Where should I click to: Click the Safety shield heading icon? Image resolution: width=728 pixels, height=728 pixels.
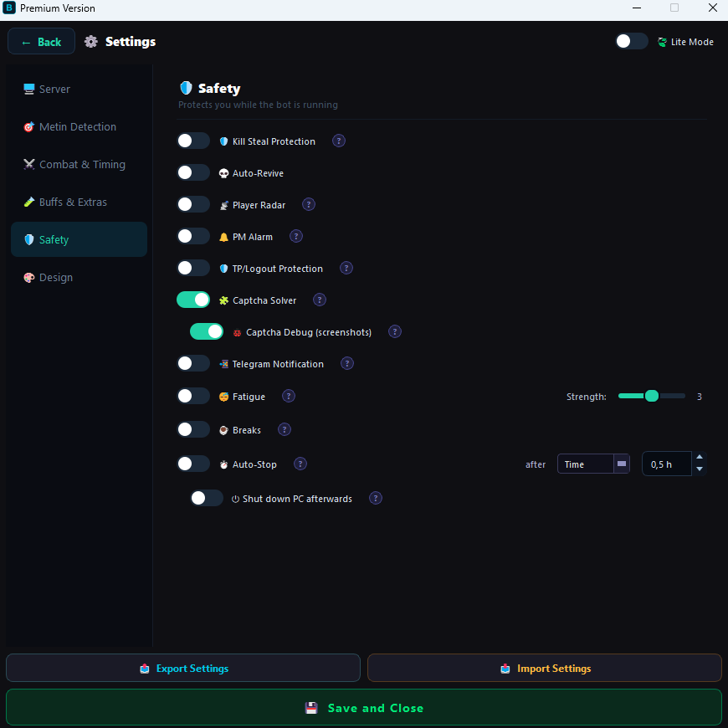pyautogui.click(x=186, y=88)
